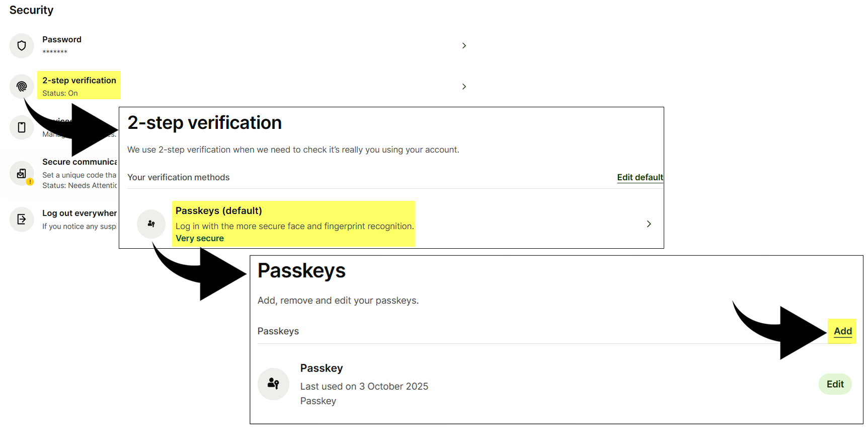Click the Passkey person icon in the Passkeys list

tap(273, 384)
